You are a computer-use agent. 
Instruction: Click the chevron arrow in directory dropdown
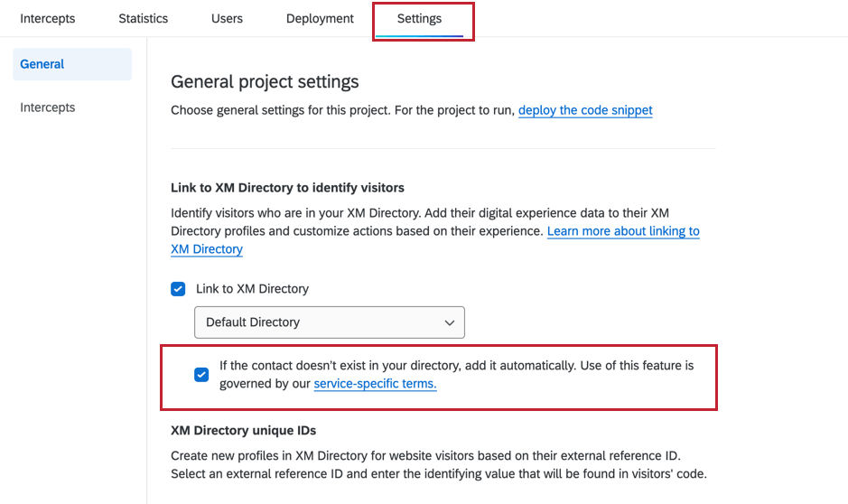pos(450,322)
